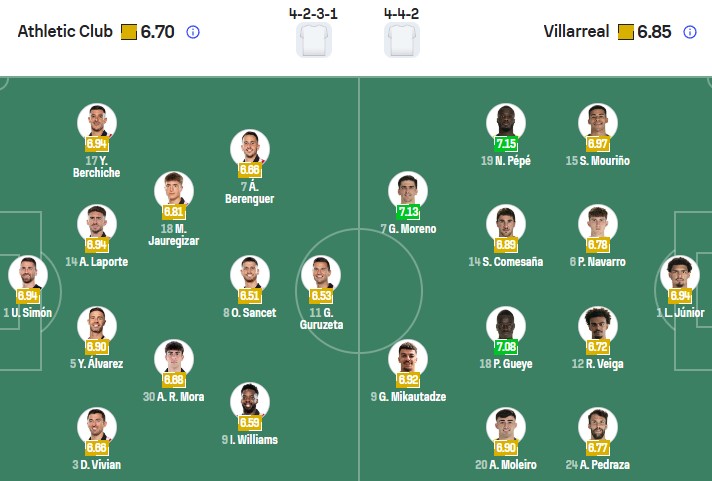712x481 pixels.
Task: Click O. Sancet's 6.51 rating badge
Action: tap(250, 295)
